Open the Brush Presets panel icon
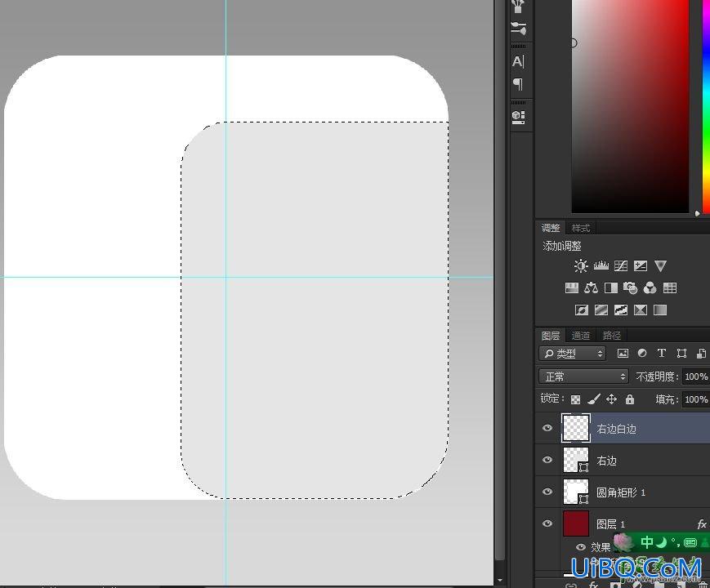This screenshot has width=710, height=588. tap(519, 28)
